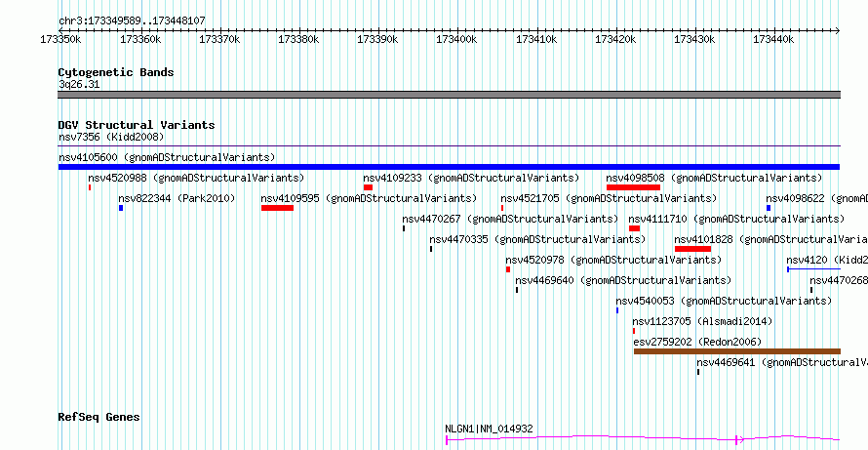Click the red nsv4109595 variant bar
Image resolution: width=868 pixels, height=450 pixels.
[277, 208]
